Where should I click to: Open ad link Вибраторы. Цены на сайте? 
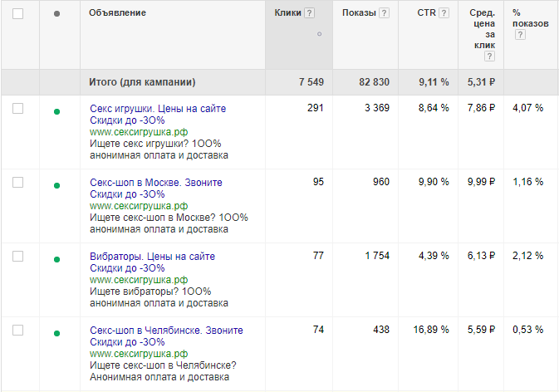tap(152, 257)
